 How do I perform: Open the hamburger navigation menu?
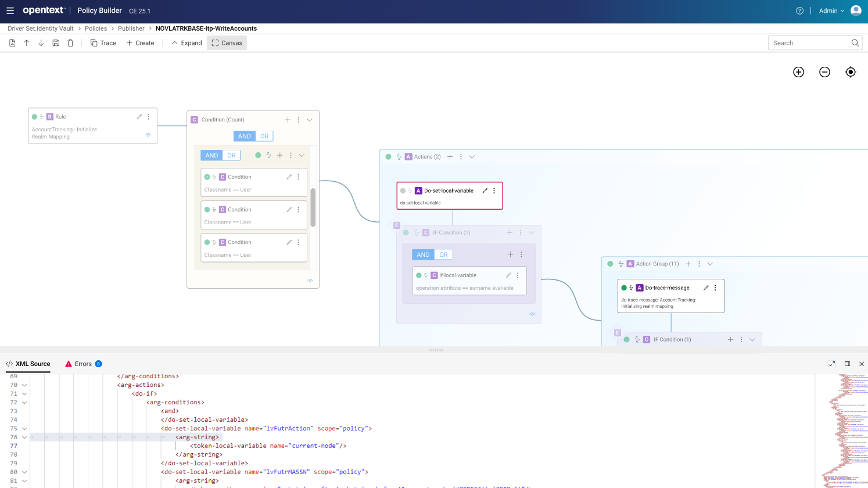pos(10,10)
